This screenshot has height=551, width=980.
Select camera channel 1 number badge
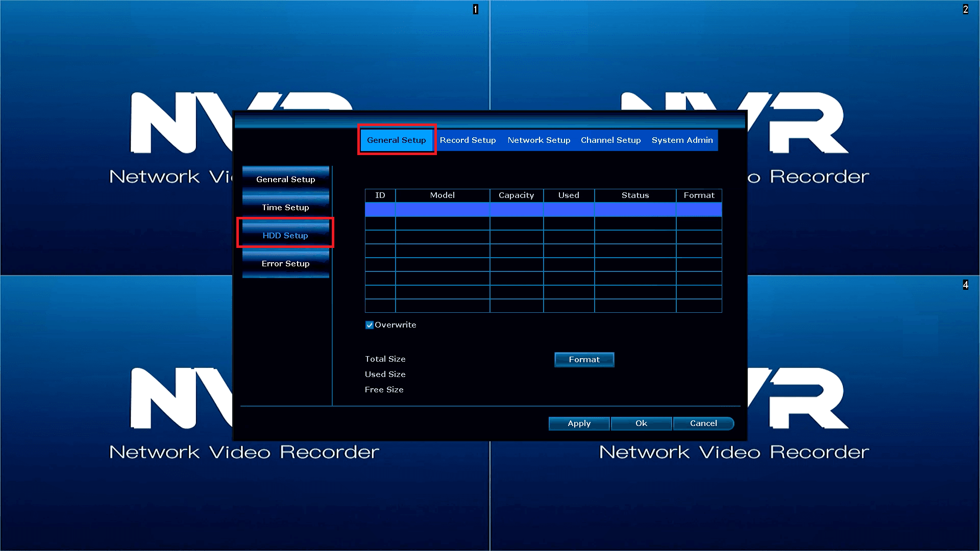pos(476,9)
